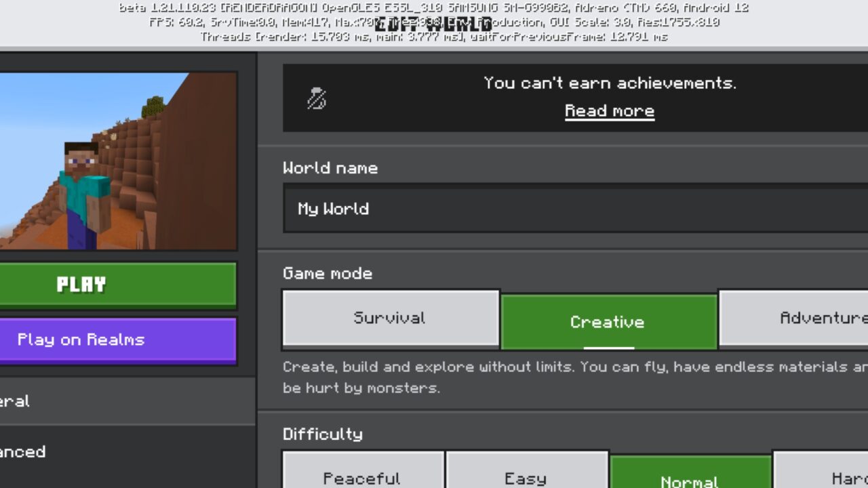Choose Survival game mode
The image size is (868, 488).
click(x=390, y=318)
